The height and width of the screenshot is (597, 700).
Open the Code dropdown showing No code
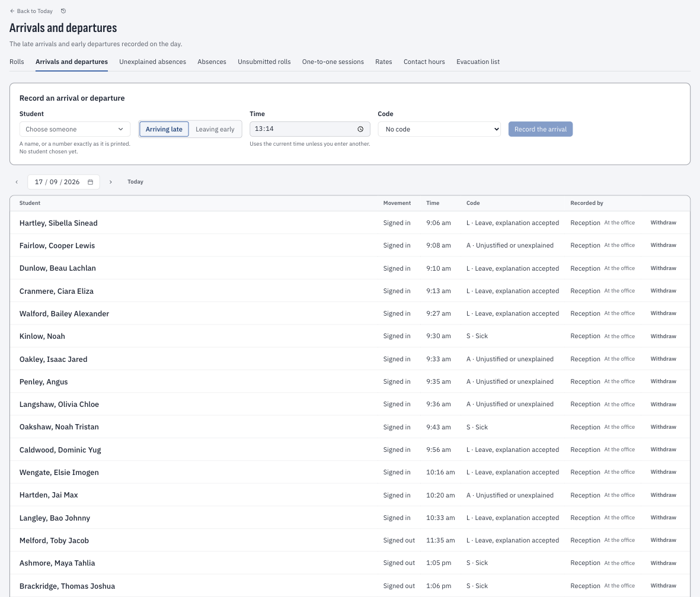(x=439, y=129)
